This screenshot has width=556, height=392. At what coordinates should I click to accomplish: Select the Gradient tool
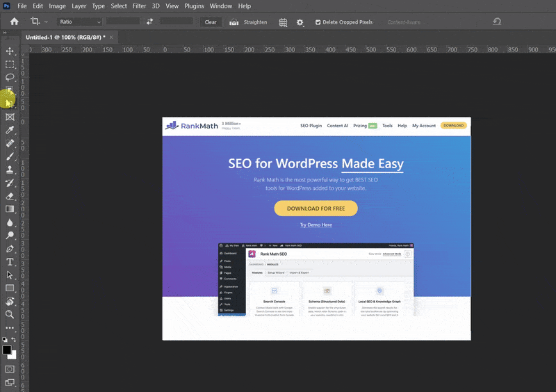click(10, 209)
